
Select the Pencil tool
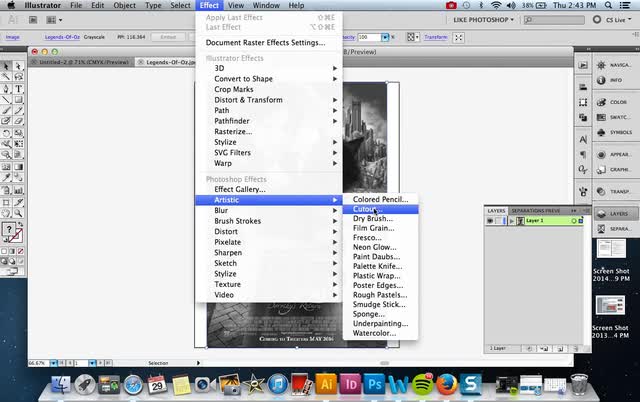[x=18, y=111]
